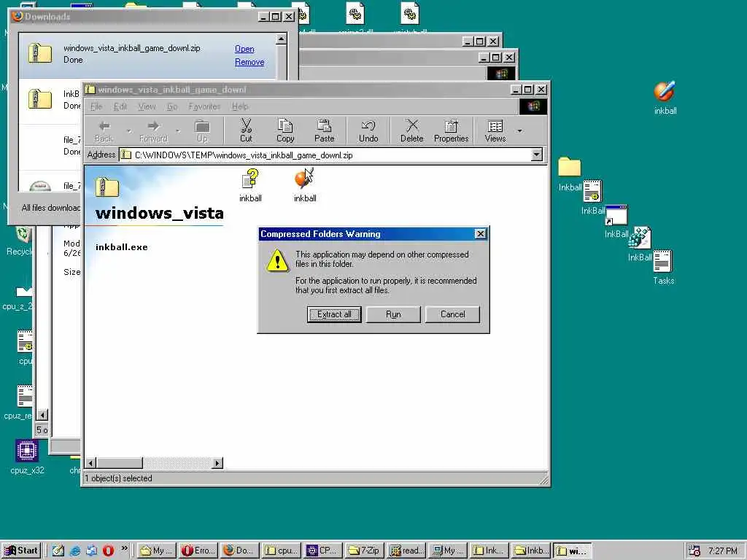Click the system tray scheduler icon
This screenshot has height=560, width=747.
(694, 551)
